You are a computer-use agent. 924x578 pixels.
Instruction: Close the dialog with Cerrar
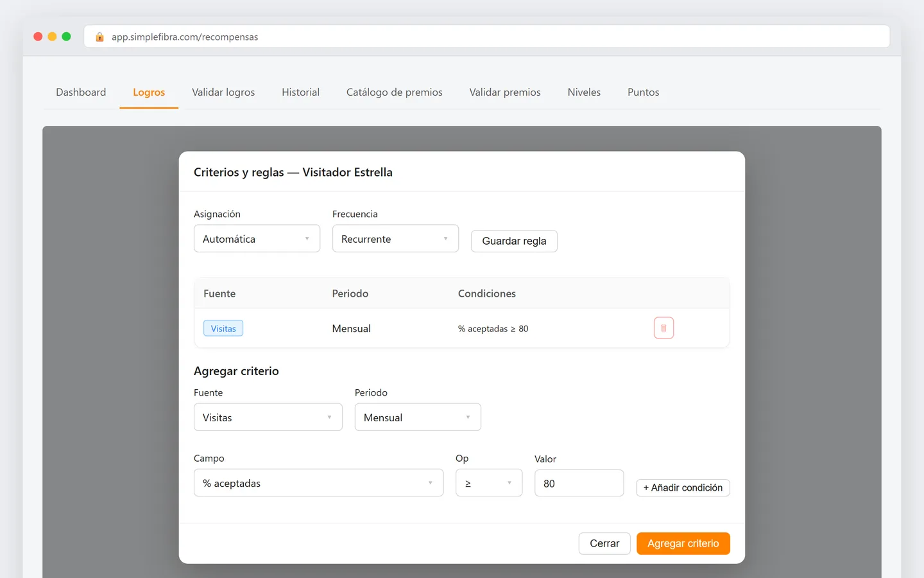pyautogui.click(x=604, y=543)
